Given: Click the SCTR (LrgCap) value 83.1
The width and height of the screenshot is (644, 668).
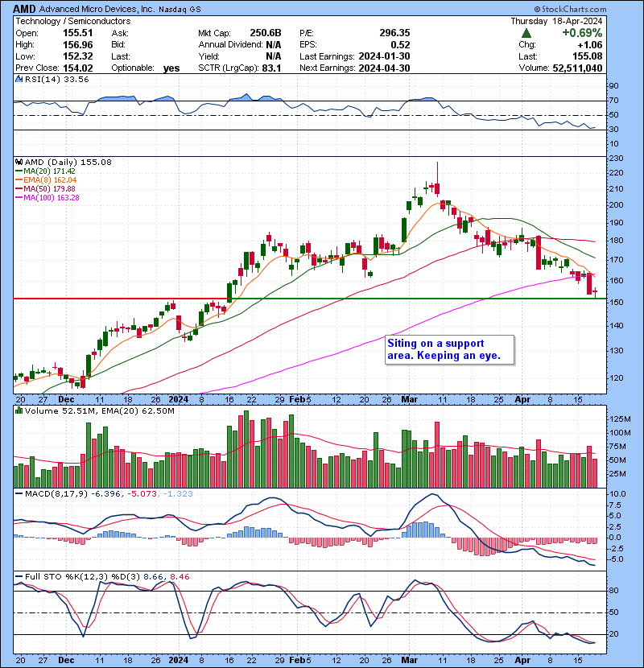Looking at the screenshot, I should point(272,68).
